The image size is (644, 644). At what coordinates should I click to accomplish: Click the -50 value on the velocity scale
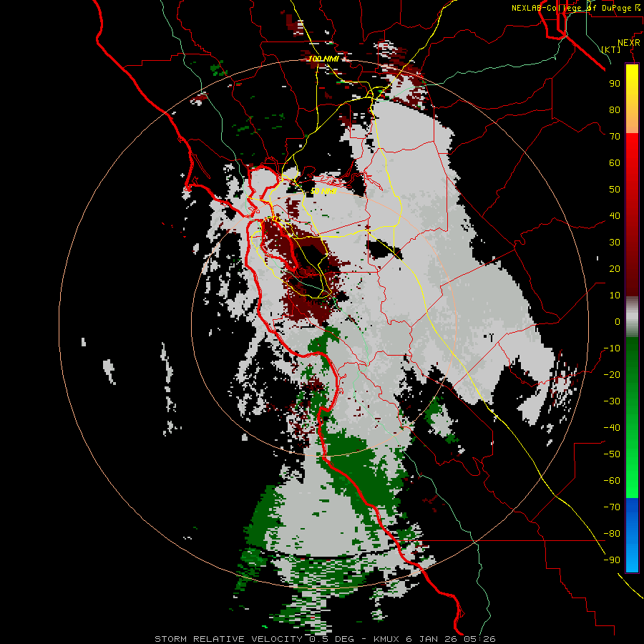pyautogui.click(x=612, y=454)
